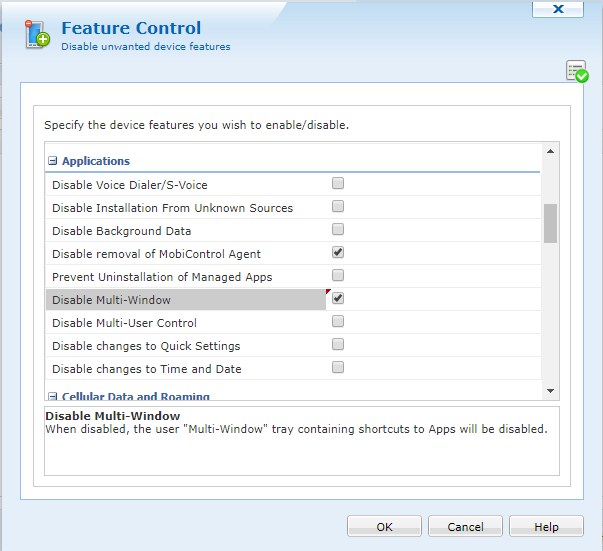The height and width of the screenshot is (551, 603).
Task: Check Disable changes to Quick Settings
Action: [x=338, y=345]
